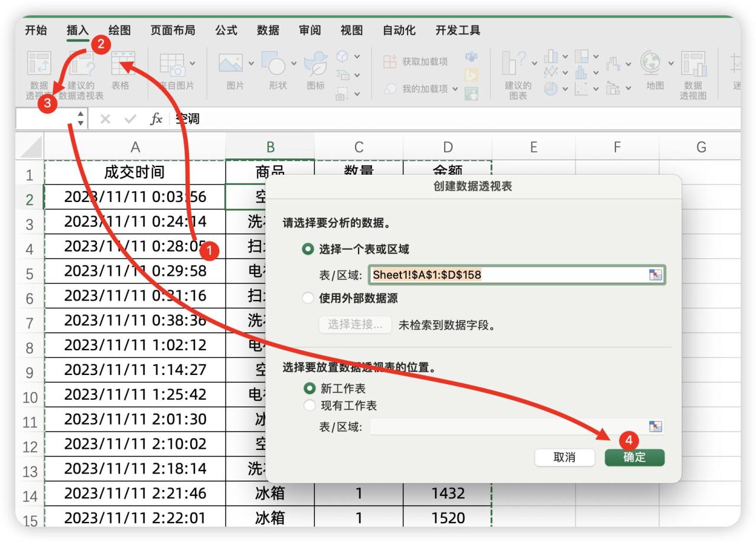Viewport: 756px width, 542px height.
Task: Click the 选择连接... button
Action: pos(356,324)
